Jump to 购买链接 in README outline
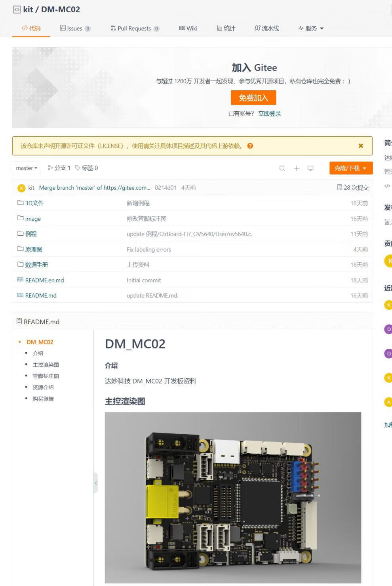Image resolution: width=392 pixels, height=586 pixels. coord(43,399)
